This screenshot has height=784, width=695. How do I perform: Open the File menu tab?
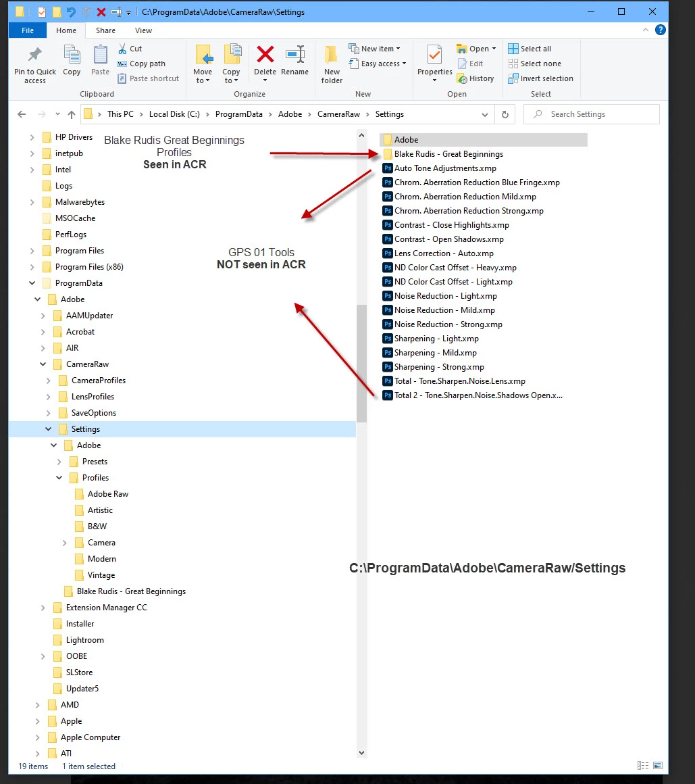tap(28, 30)
